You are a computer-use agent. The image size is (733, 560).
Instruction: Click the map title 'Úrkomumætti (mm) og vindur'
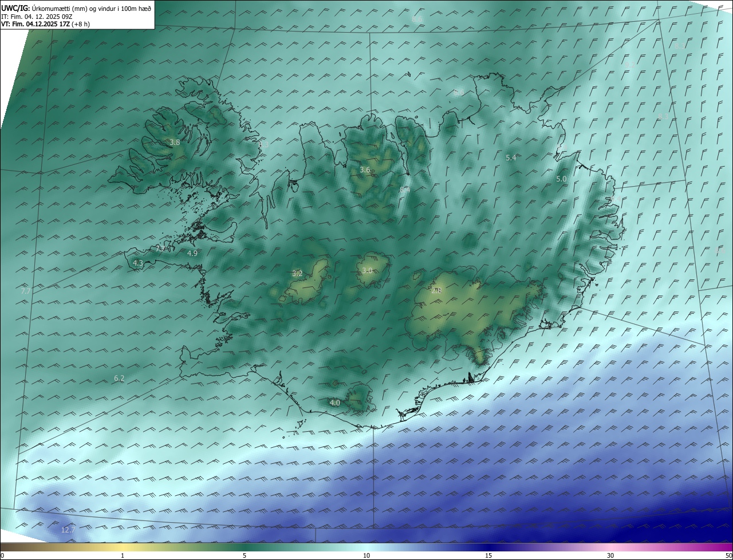[x=73, y=8]
